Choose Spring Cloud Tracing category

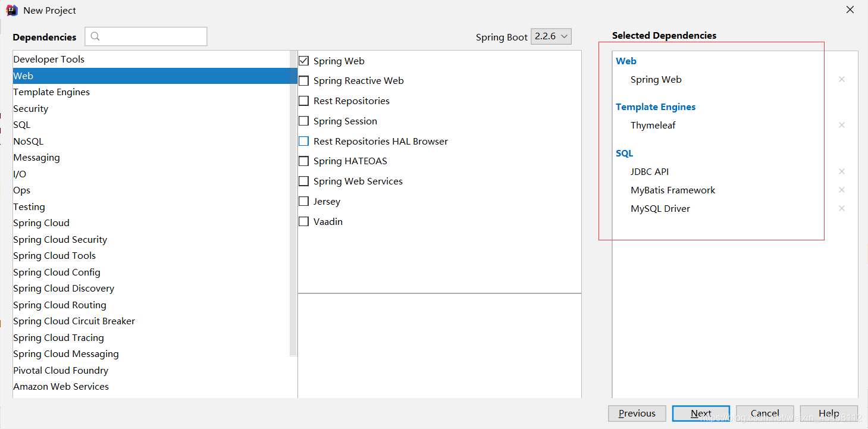(x=151, y=337)
